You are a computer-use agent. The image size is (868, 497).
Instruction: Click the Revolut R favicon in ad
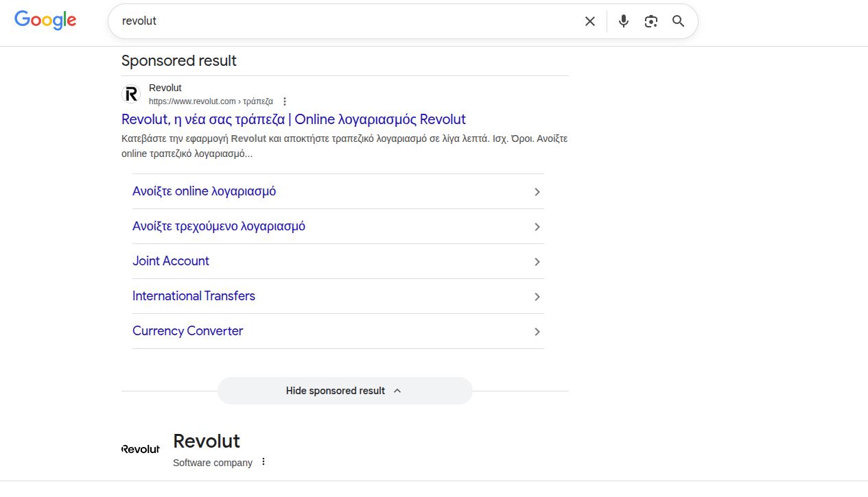tap(131, 94)
